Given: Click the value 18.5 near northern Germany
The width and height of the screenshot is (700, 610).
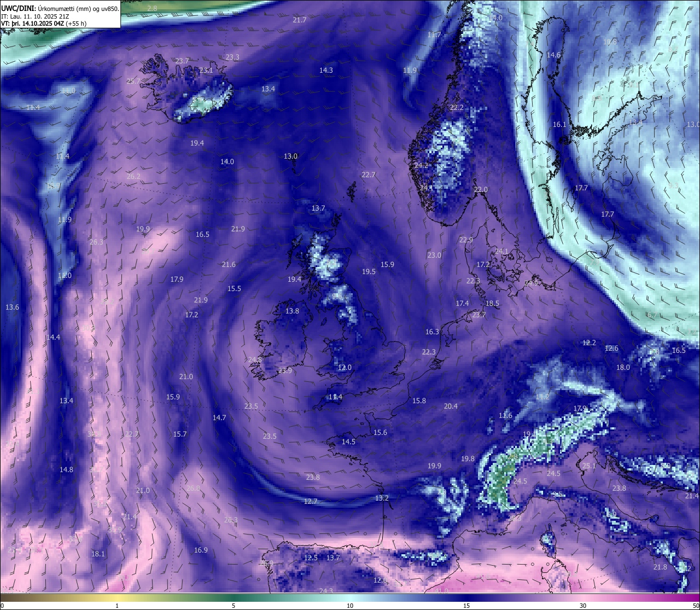Looking at the screenshot, I should (x=492, y=304).
